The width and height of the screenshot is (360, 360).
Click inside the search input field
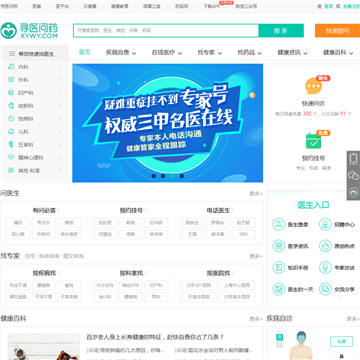(x=166, y=31)
